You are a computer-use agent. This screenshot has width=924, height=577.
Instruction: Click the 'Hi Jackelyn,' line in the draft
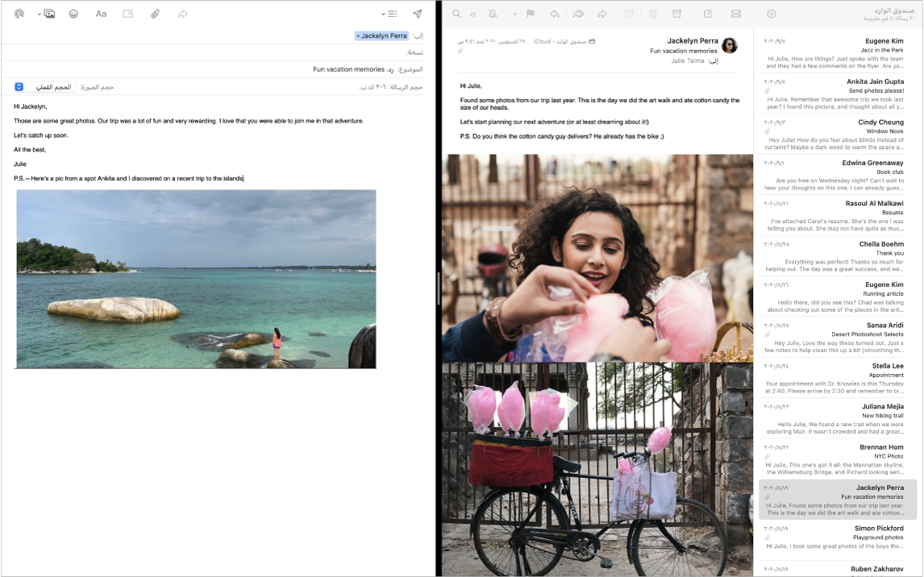coord(31,106)
